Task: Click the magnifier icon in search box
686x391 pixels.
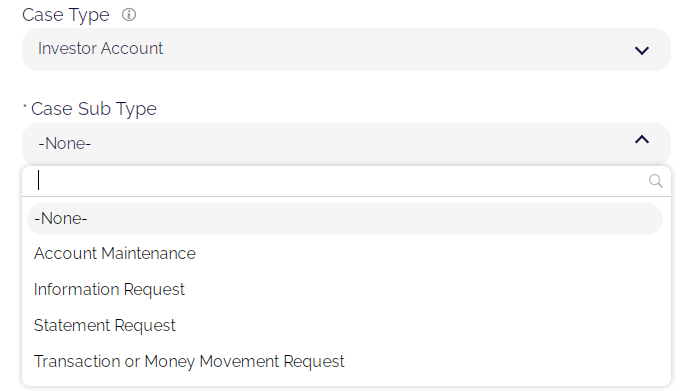Action: 655,181
